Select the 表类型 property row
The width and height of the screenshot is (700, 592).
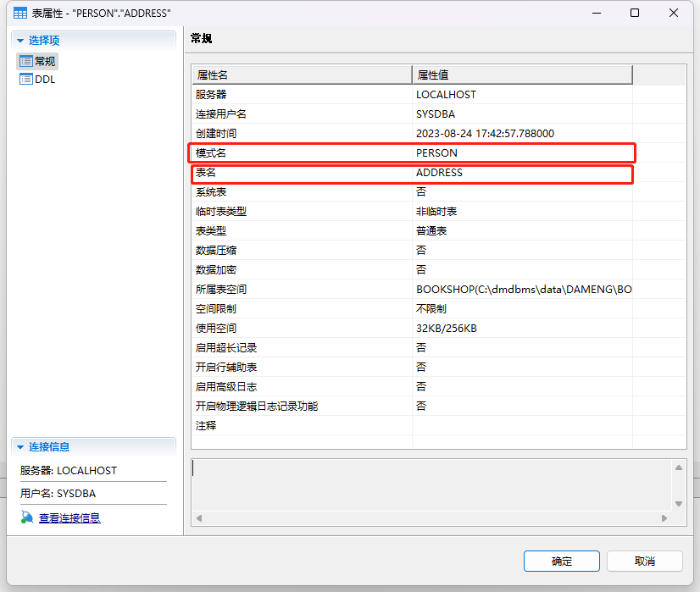tap(439, 230)
